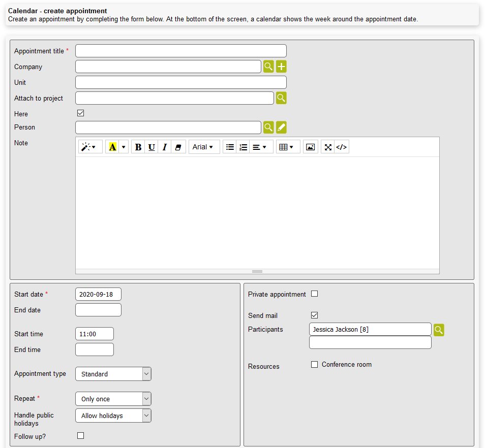This screenshot has height=448, width=485.
Task: Expand the Repeat dropdown set to Only once
Action: coord(113,399)
